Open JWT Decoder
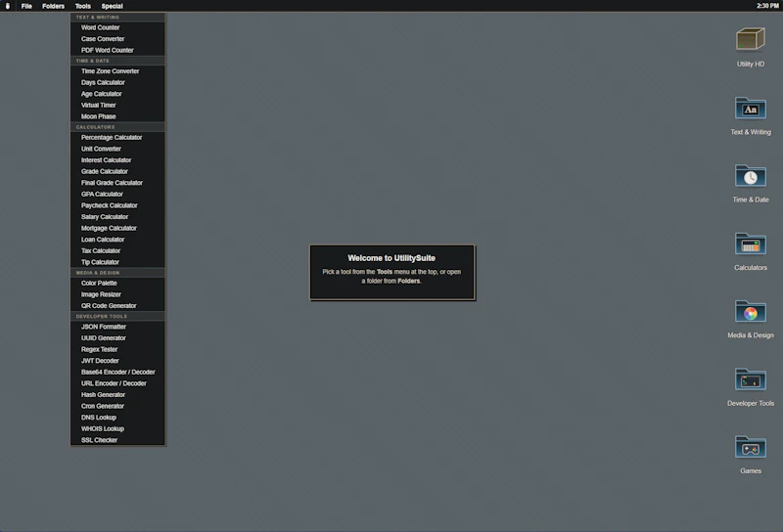The image size is (783, 532). pyautogui.click(x=117, y=360)
